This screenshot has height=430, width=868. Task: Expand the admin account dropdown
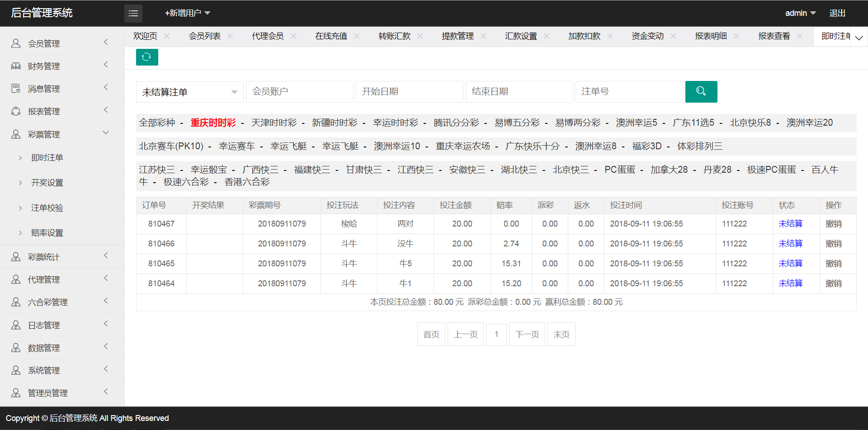click(x=800, y=13)
